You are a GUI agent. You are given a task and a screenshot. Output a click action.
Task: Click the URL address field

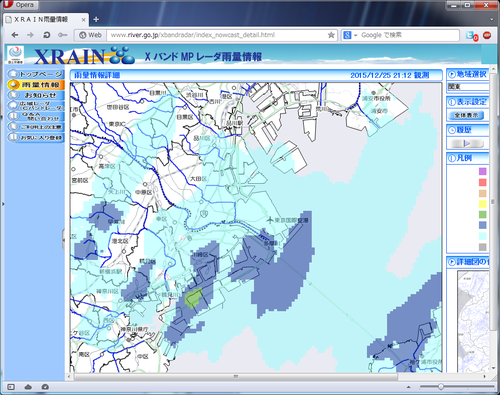[x=217, y=35]
